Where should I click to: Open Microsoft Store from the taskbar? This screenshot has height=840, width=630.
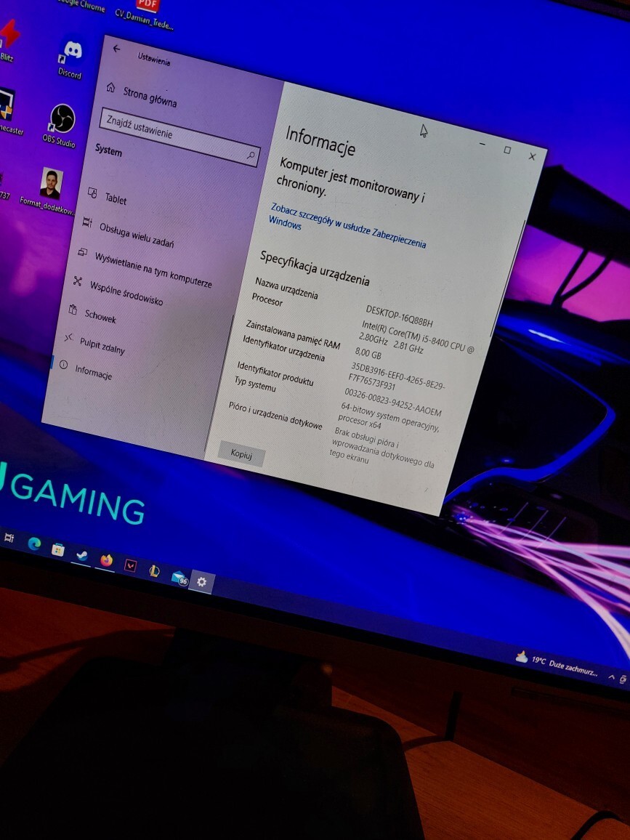point(58,549)
